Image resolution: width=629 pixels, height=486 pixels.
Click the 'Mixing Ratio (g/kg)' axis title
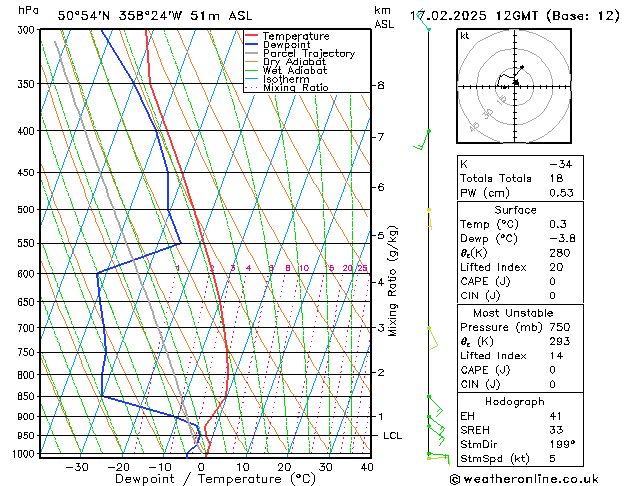(x=392, y=281)
